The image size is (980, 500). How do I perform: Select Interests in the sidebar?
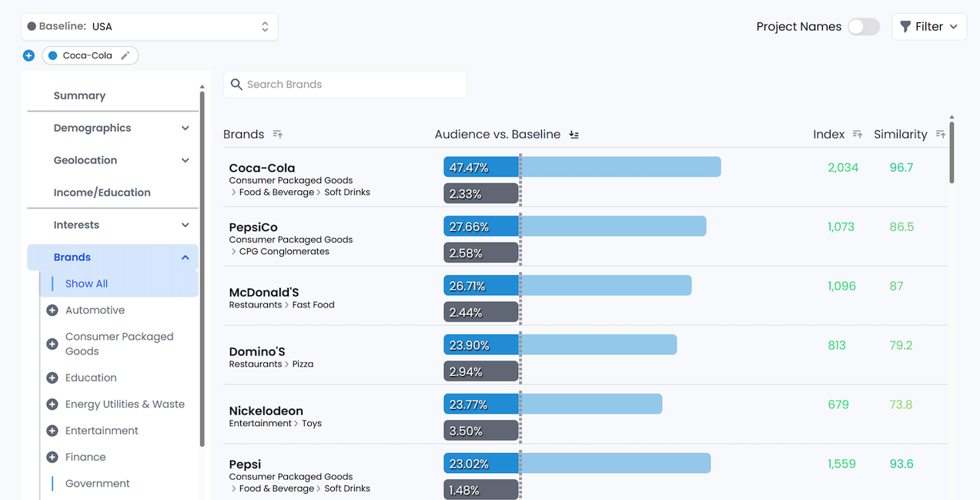(x=76, y=225)
